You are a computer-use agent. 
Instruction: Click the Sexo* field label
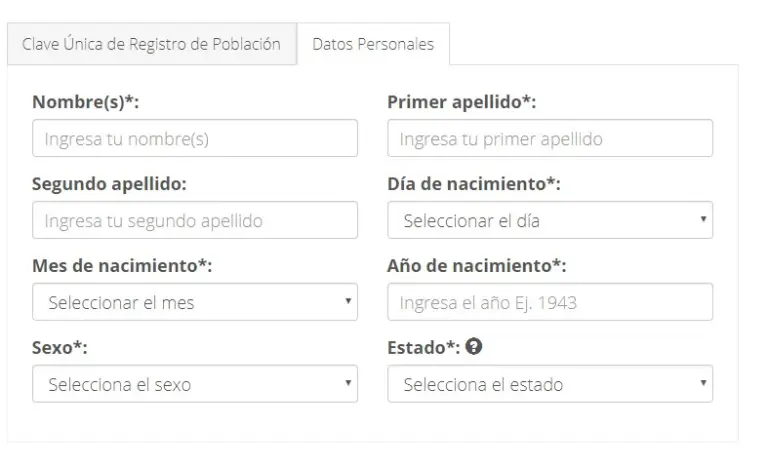[x=58, y=347]
